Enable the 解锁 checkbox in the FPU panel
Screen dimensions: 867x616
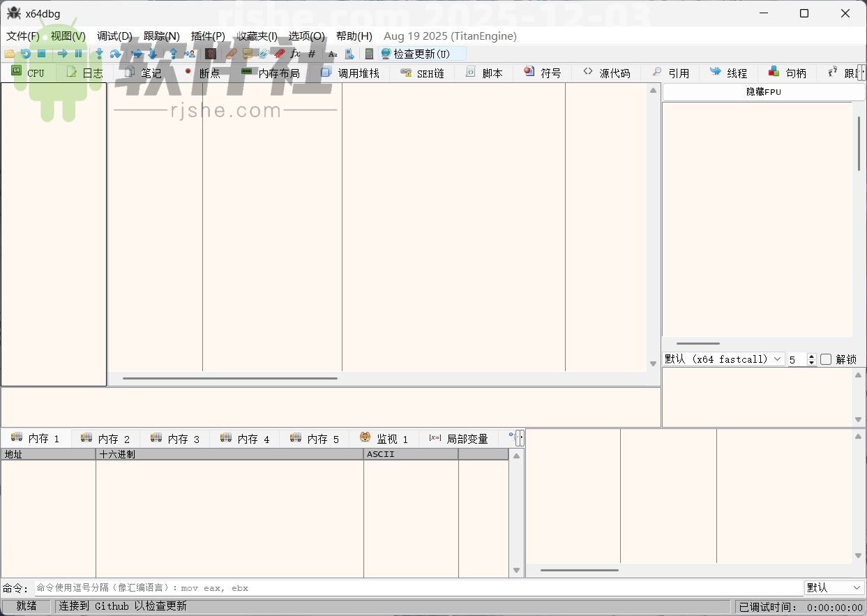tap(824, 359)
